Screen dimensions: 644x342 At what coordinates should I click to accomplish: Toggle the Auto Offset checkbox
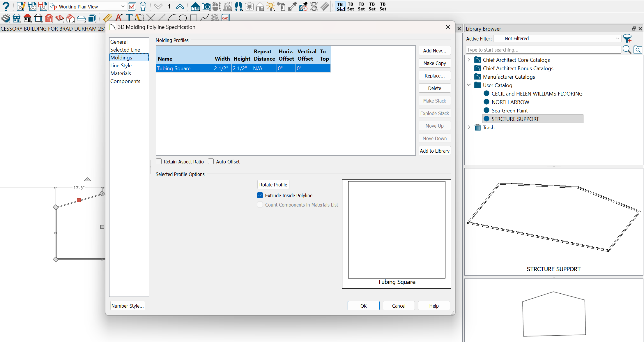(x=211, y=162)
